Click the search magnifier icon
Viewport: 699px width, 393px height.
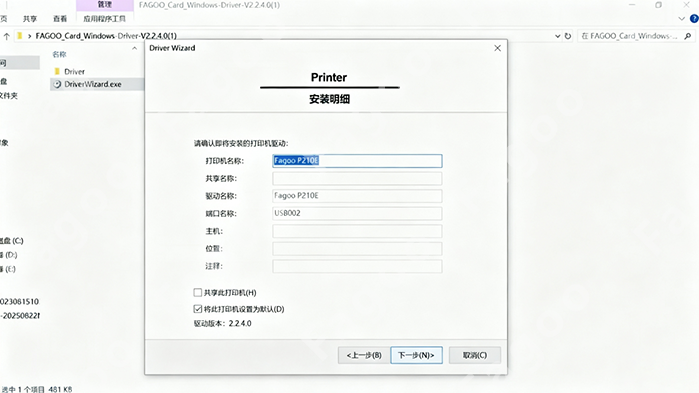[688, 36]
